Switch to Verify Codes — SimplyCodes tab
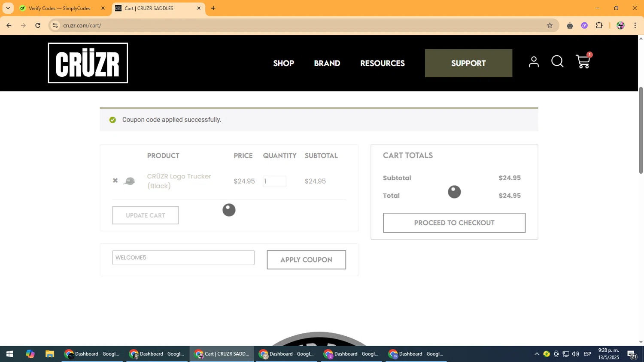The height and width of the screenshot is (362, 644). 60,8
